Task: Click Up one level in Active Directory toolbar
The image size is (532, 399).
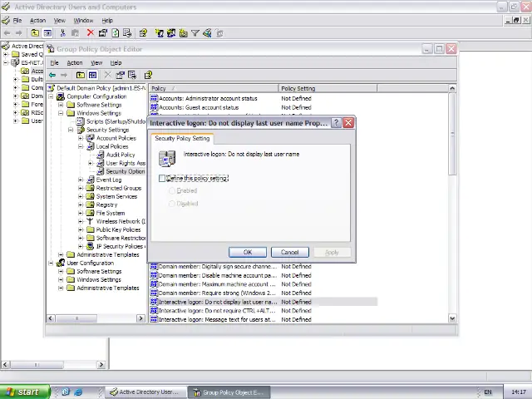Action: pyautogui.click(x=35, y=33)
